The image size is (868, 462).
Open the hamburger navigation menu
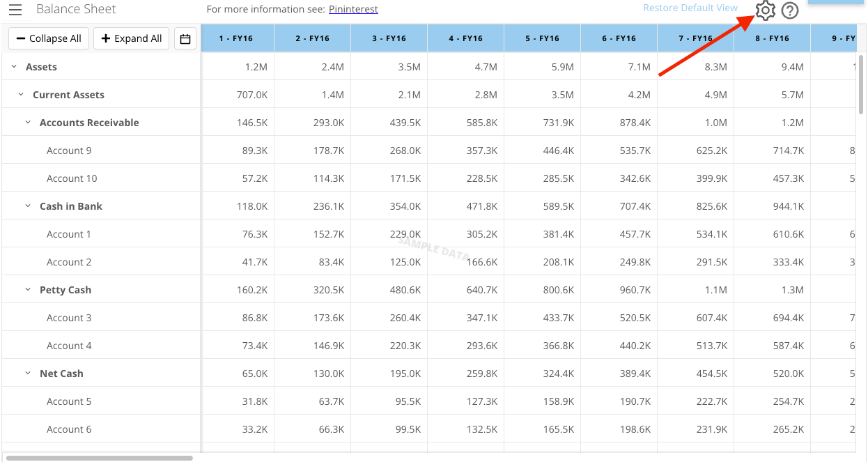point(15,10)
